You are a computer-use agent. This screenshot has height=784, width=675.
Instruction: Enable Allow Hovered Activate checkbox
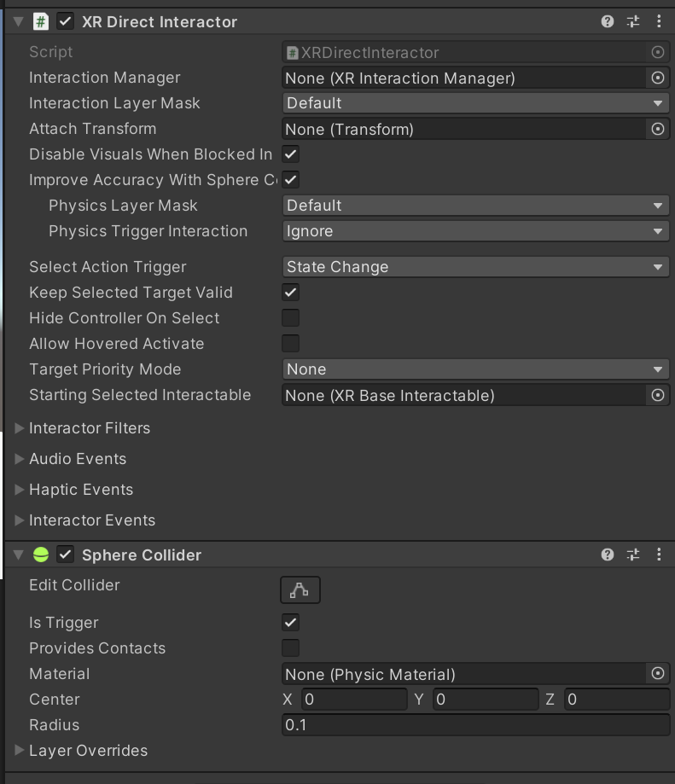pos(291,344)
